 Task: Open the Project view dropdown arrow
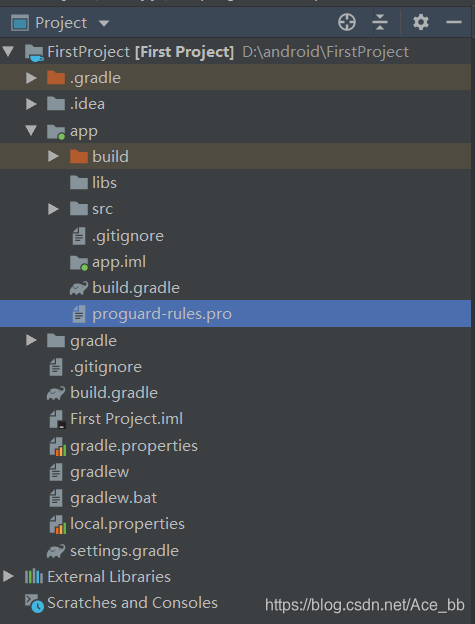click(x=104, y=23)
